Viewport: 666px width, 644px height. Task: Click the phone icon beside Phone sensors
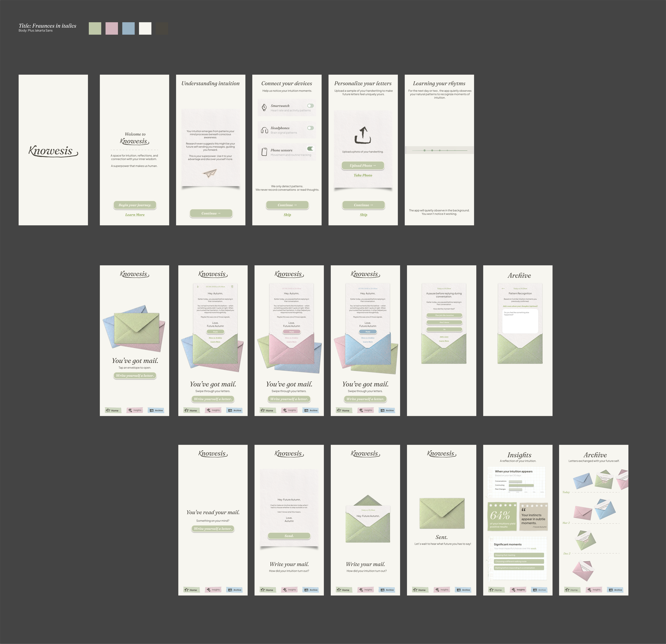[x=264, y=152]
